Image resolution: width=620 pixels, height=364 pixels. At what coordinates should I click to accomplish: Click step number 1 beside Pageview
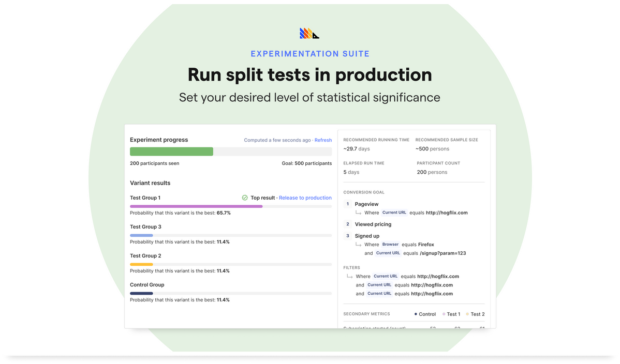click(x=347, y=204)
